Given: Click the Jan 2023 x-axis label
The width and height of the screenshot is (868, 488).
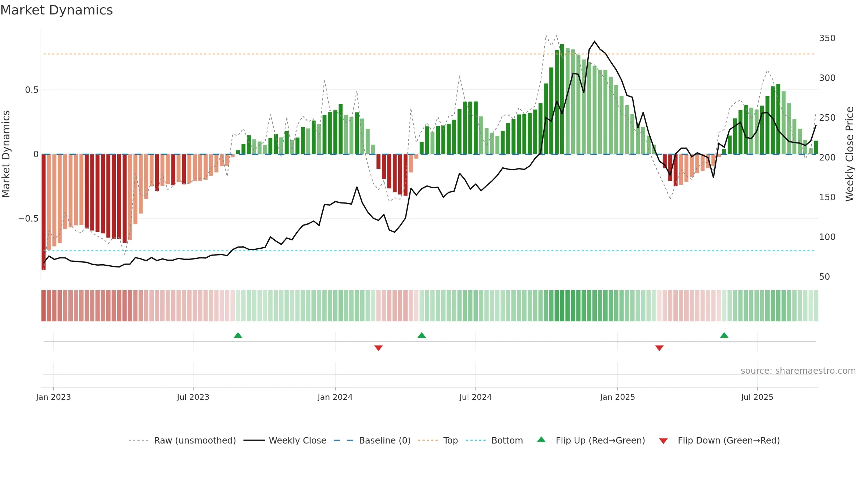Looking at the screenshot, I should (x=54, y=397).
